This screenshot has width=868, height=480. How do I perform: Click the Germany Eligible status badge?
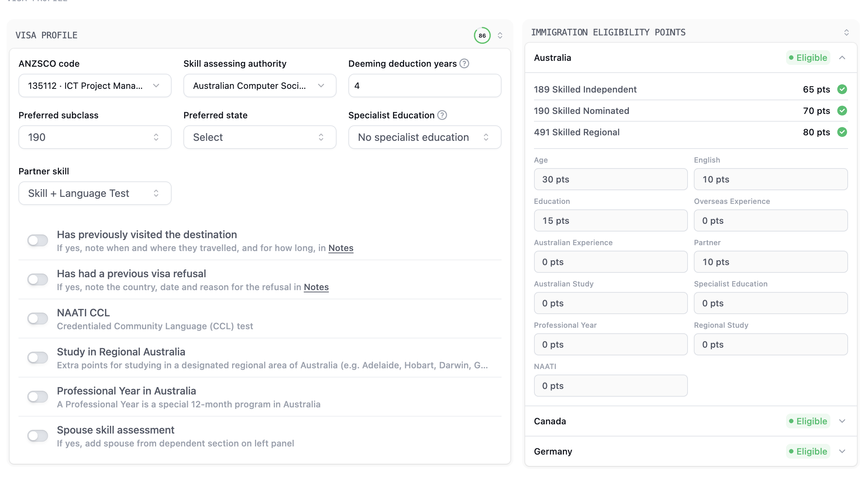(x=808, y=451)
